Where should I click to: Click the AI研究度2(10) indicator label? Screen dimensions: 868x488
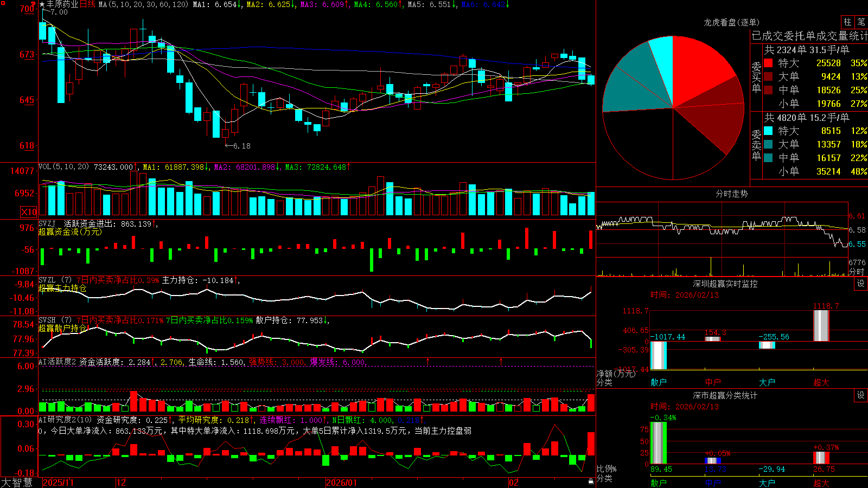click(65, 420)
